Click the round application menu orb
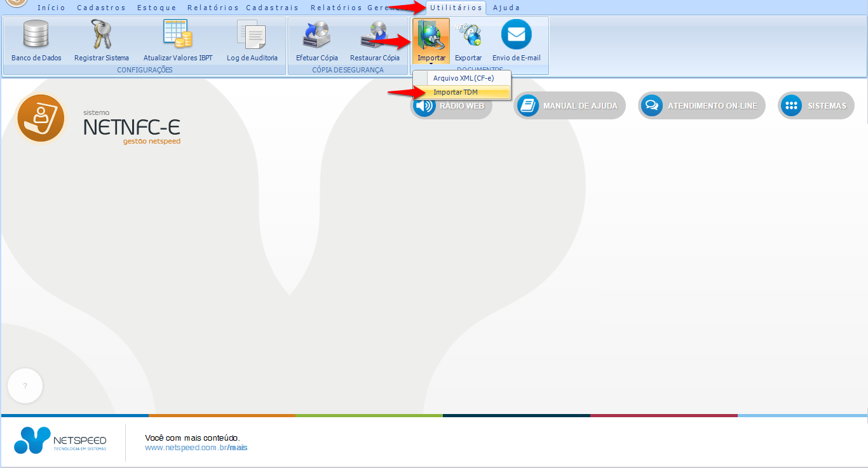 coord(16,3)
